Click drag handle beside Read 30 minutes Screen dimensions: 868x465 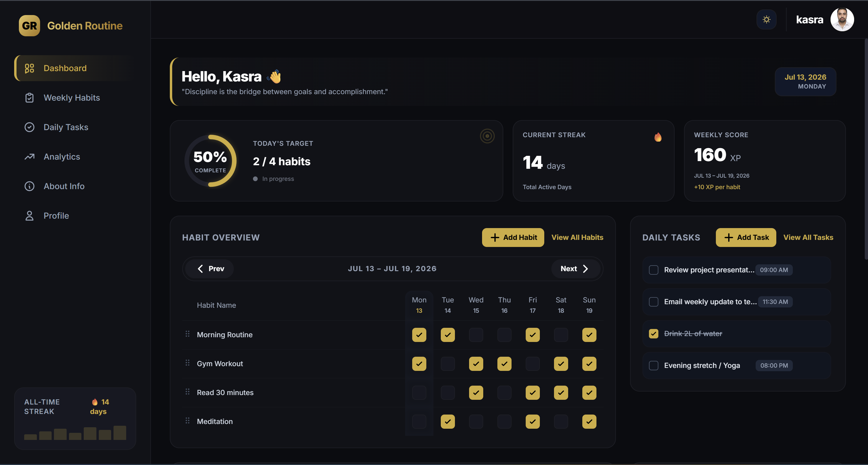pyautogui.click(x=187, y=392)
